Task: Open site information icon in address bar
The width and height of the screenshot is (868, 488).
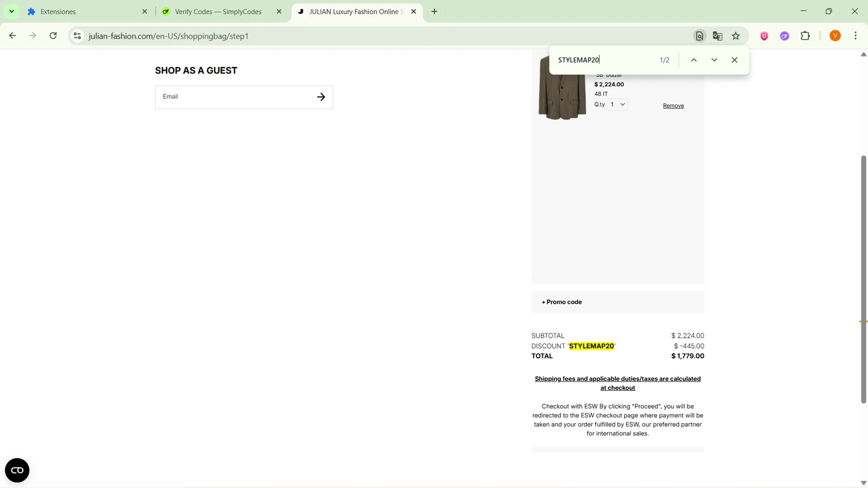Action: [x=77, y=36]
